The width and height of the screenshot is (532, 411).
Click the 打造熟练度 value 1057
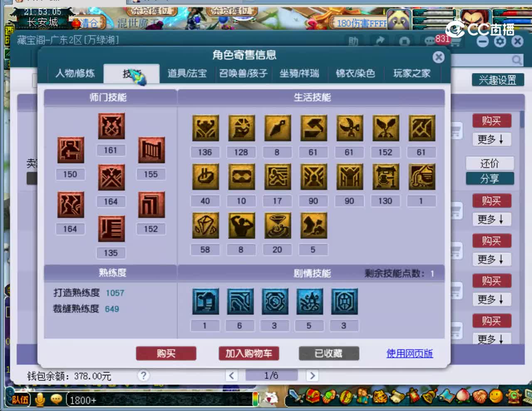point(115,293)
